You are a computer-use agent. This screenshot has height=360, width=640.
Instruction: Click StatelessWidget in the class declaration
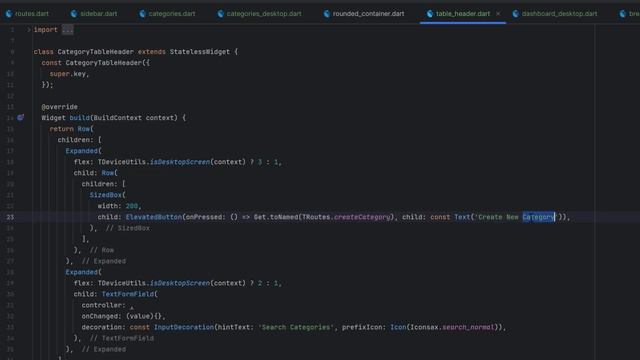tap(200, 52)
